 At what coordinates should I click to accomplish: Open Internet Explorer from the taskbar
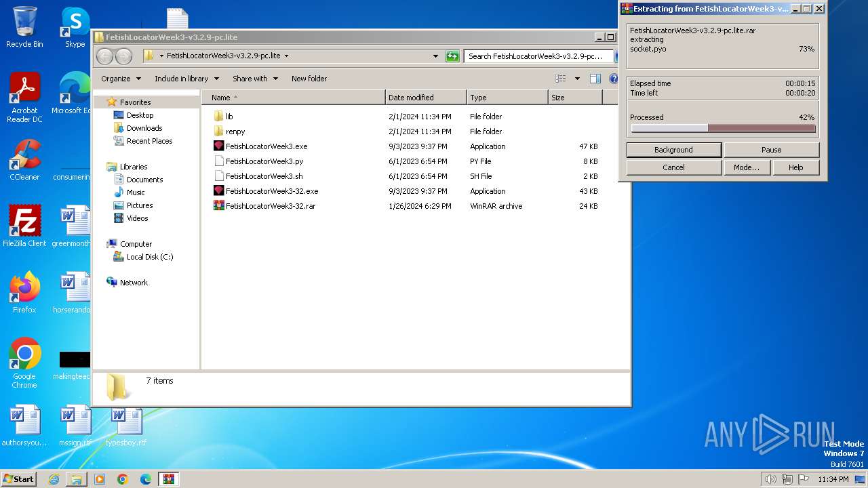54,479
